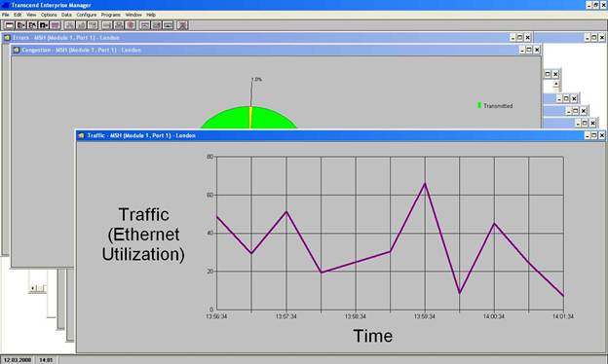This screenshot has width=608, height=364.
Task: Click the eleventh toolbar icon with red symbol
Action: (131, 25)
